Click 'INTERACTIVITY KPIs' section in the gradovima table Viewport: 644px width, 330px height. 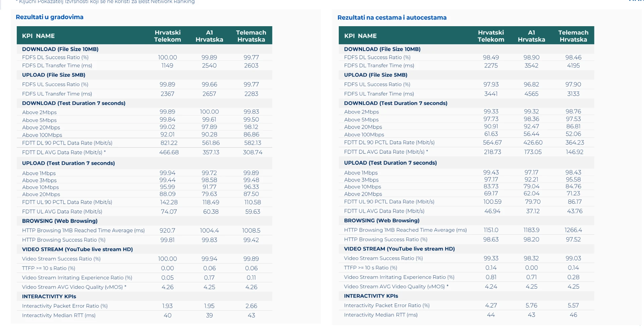[49, 296]
